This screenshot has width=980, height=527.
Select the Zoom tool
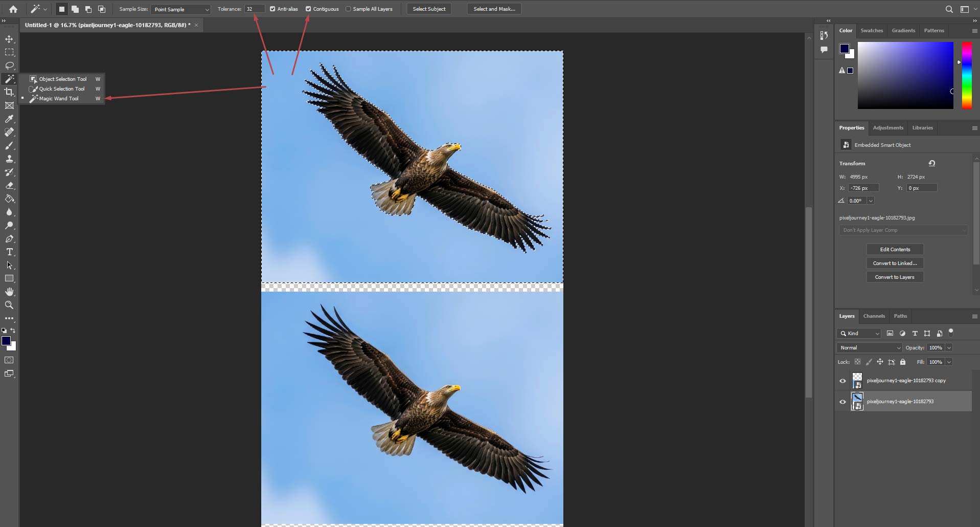tap(9, 305)
